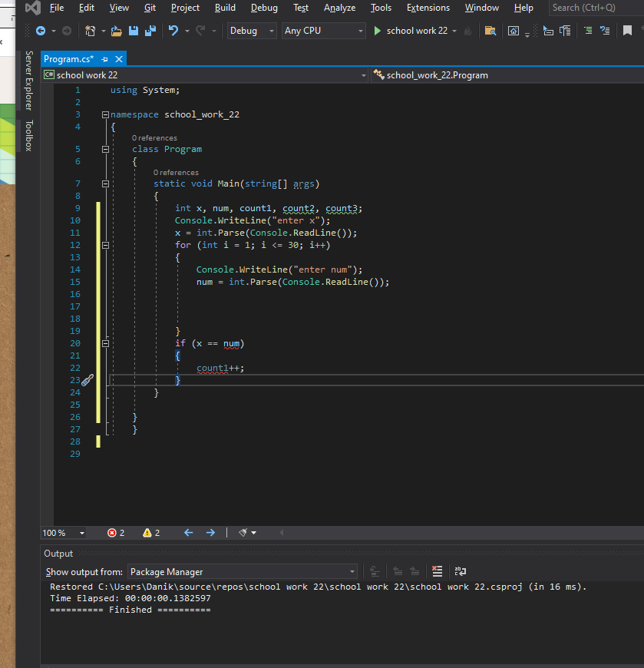Click the Clear All icon in Output
The width and height of the screenshot is (644, 668).
tap(438, 571)
